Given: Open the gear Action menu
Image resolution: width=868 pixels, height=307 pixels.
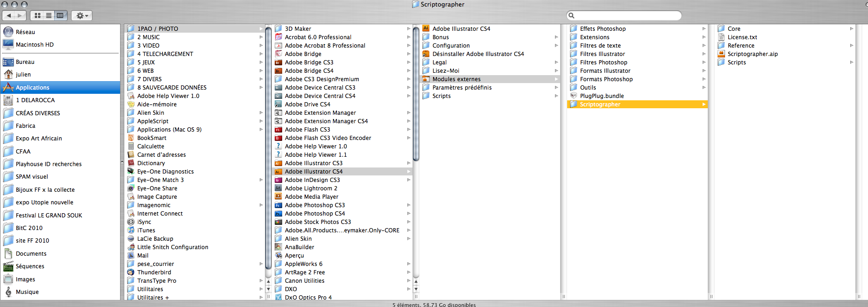Looking at the screenshot, I should point(82,15).
